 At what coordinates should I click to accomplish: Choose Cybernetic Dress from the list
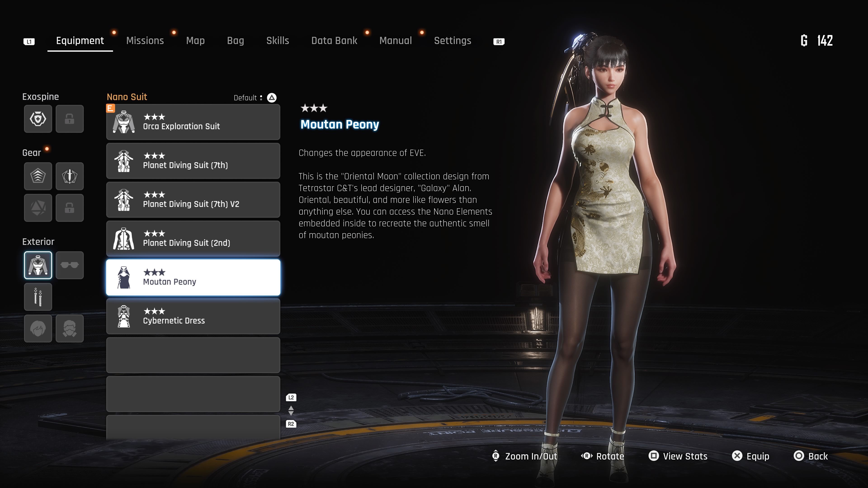point(193,316)
